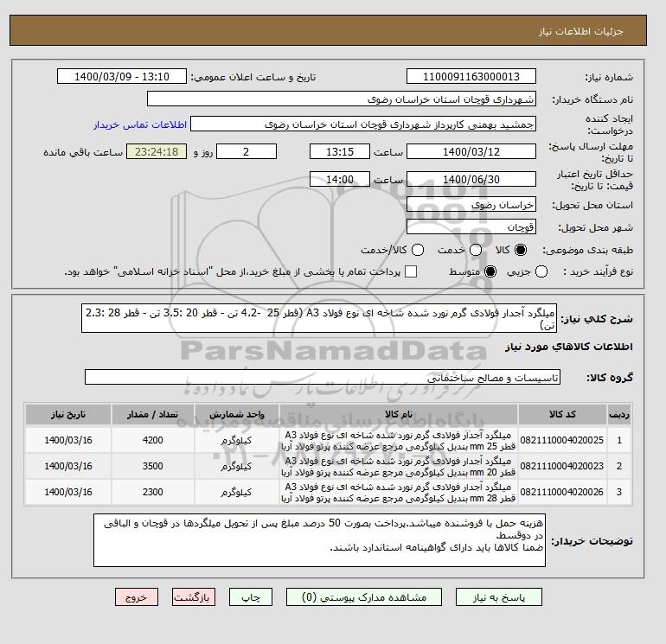
Task: Click product code 0821110004020023
Action: tap(562, 466)
